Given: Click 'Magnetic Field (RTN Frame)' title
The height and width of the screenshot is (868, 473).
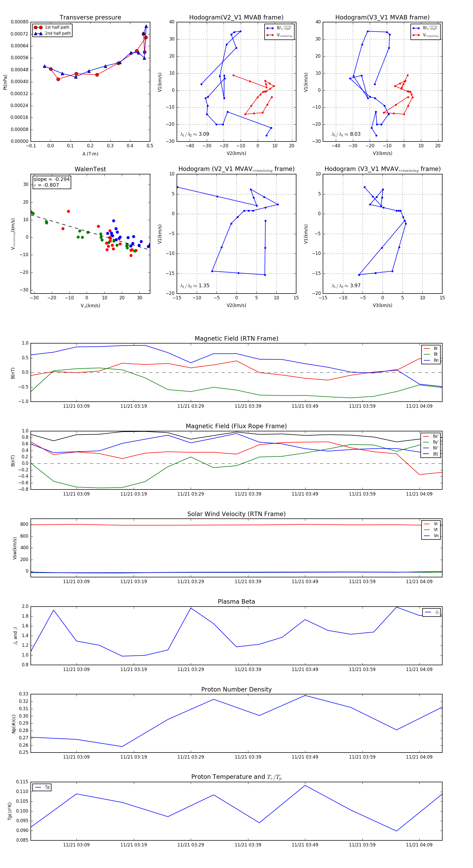Looking at the screenshot, I should 236,339.
